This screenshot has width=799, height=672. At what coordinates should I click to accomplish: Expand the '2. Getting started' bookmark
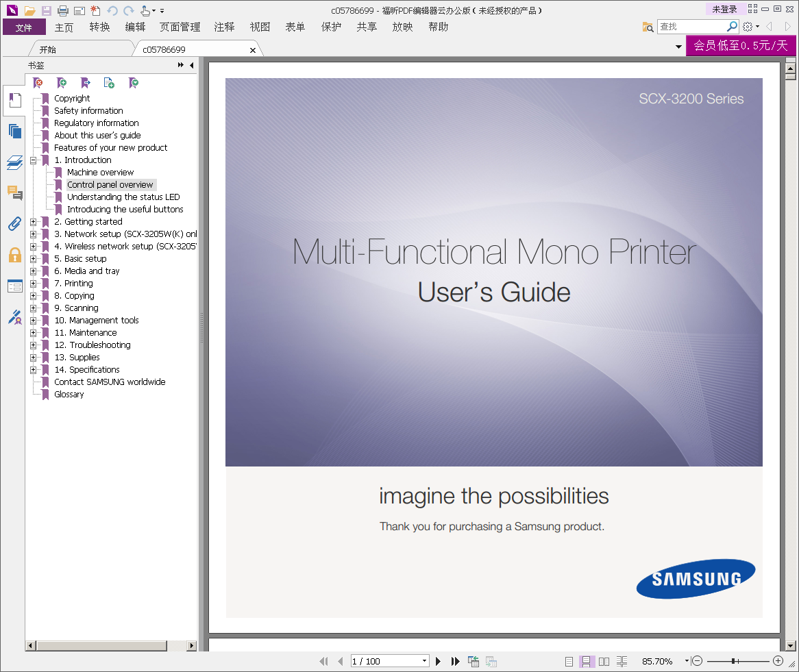33,222
